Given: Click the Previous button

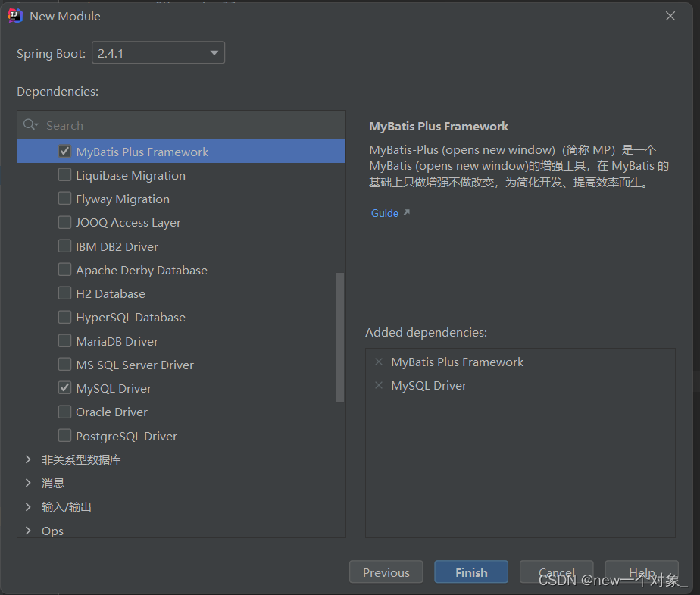Looking at the screenshot, I should (386, 572).
